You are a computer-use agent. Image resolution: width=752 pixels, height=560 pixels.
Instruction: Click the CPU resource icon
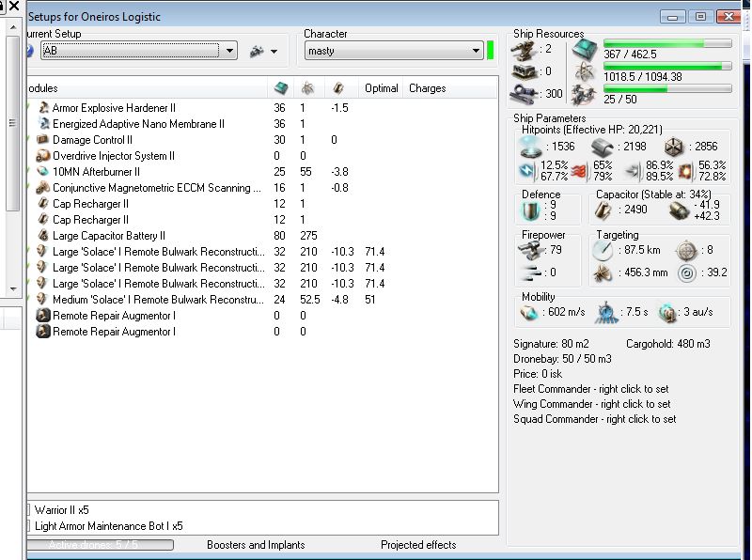pyautogui.click(x=585, y=50)
